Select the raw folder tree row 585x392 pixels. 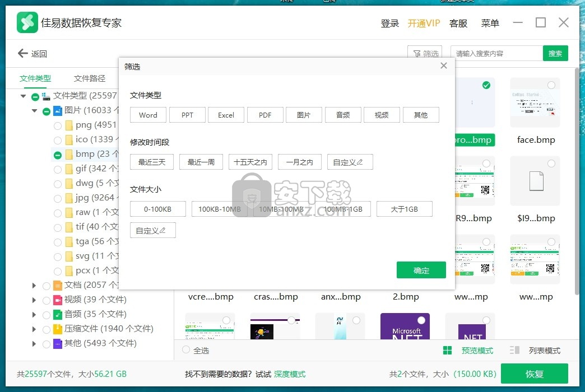click(86, 213)
